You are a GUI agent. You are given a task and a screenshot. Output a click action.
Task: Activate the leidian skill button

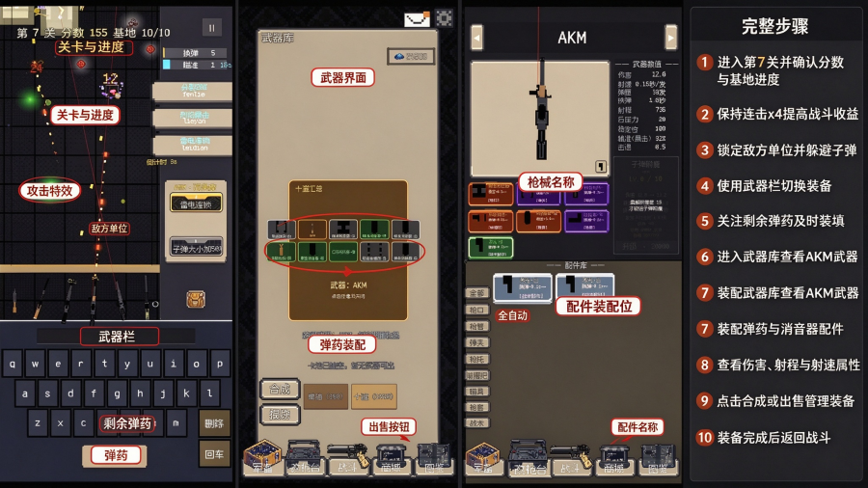pos(193,145)
